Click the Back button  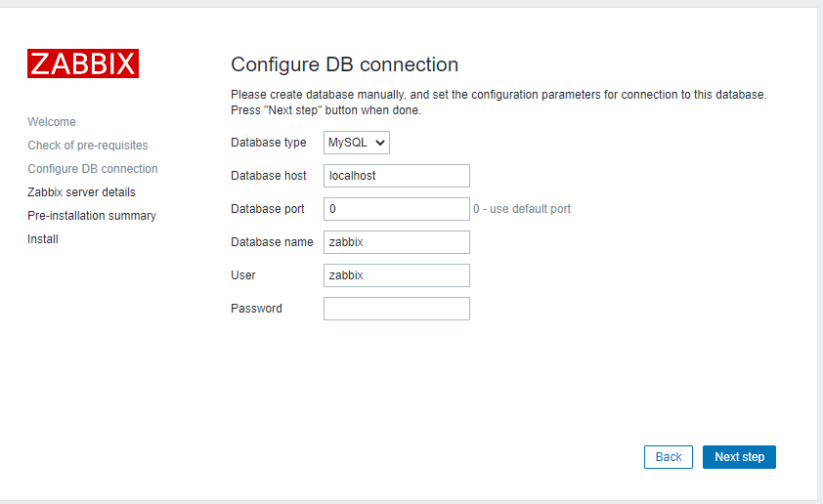pyautogui.click(x=669, y=457)
